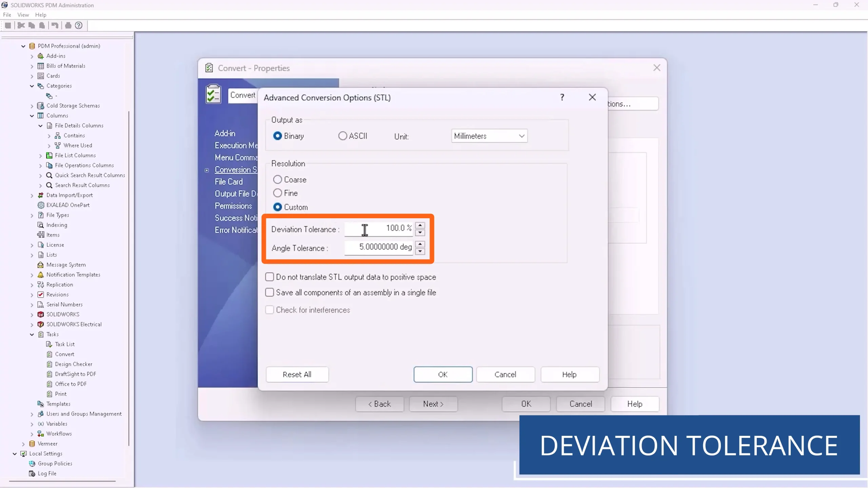Select the ASCII output option
The width and height of the screenshot is (868, 488).
click(x=343, y=136)
